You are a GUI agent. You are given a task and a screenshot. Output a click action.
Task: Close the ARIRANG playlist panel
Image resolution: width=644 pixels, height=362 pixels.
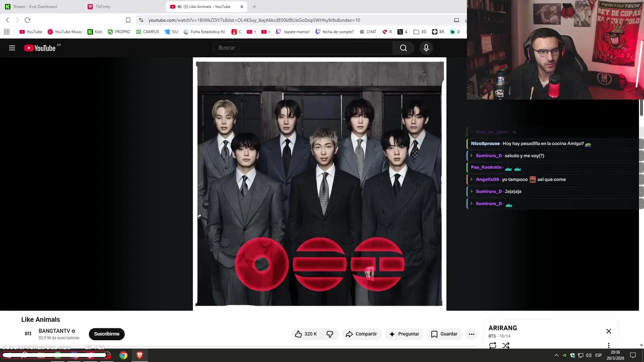(x=609, y=331)
